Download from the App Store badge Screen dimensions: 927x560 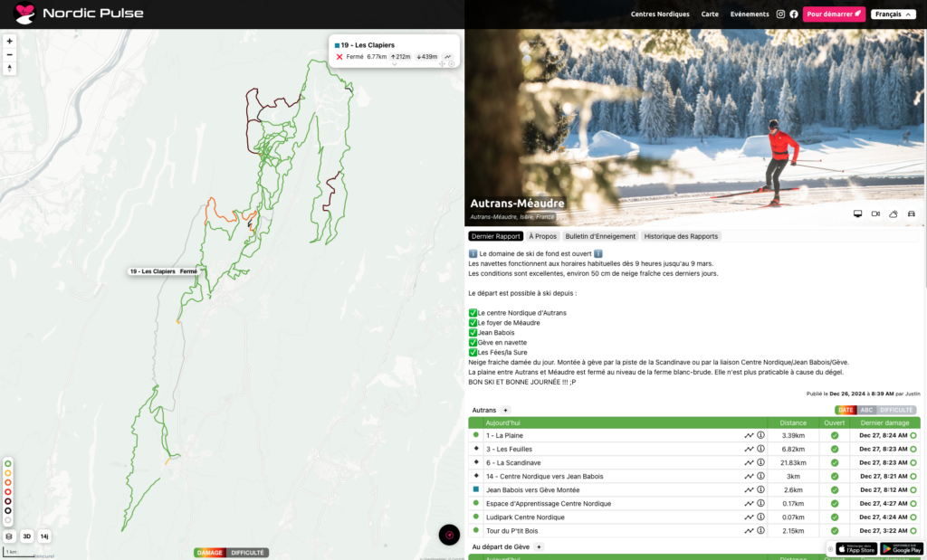(x=856, y=549)
